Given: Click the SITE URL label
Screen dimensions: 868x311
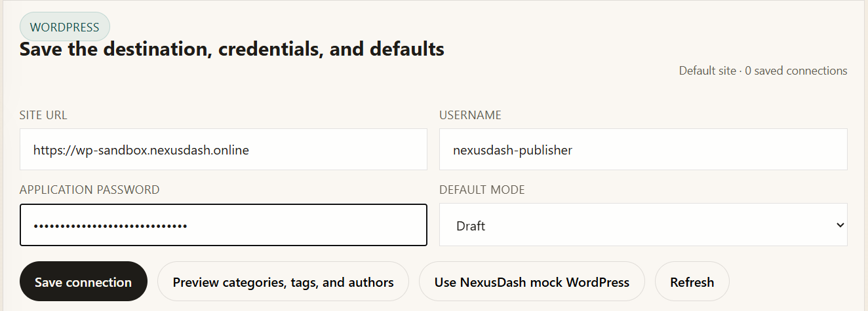Looking at the screenshot, I should click(x=43, y=115).
